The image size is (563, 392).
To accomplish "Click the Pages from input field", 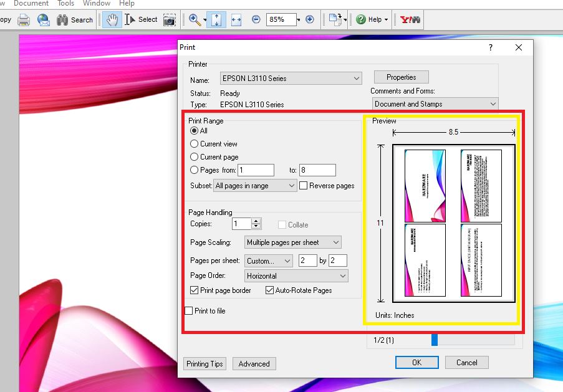I will 256,170.
